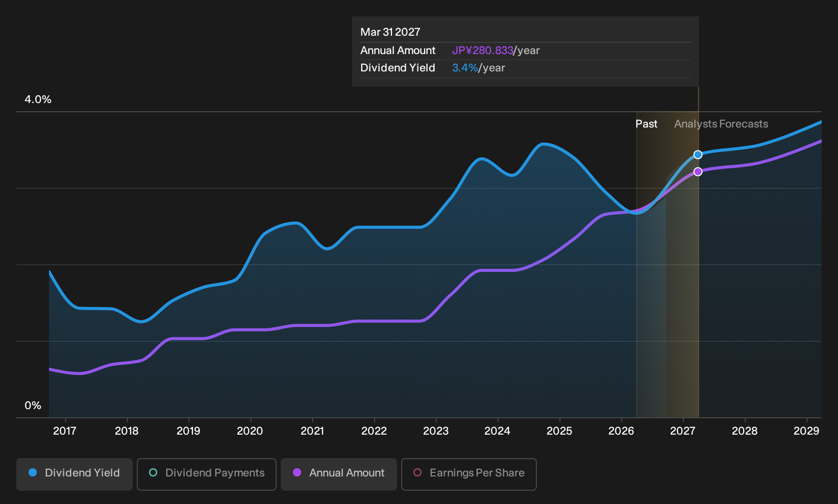Click the 2021 x-axis label
The height and width of the screenshot is (504, 838).
coord(312,431)
